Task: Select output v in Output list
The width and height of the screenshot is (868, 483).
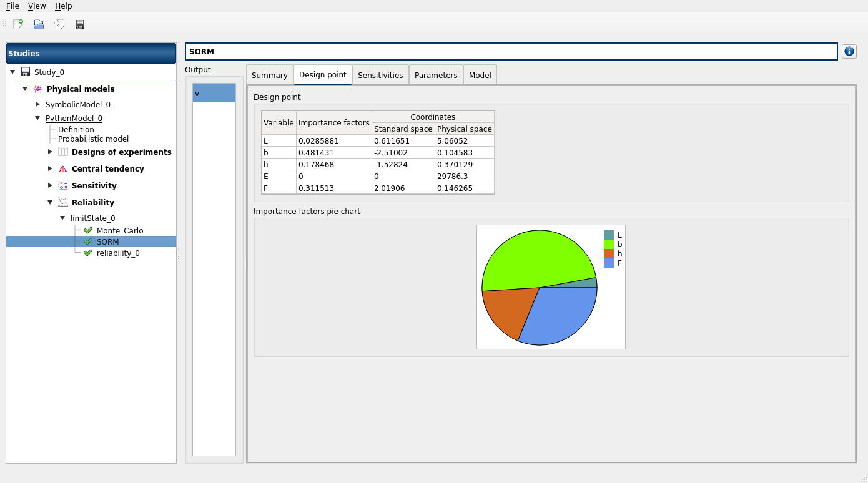Action: tap(214, 93)
